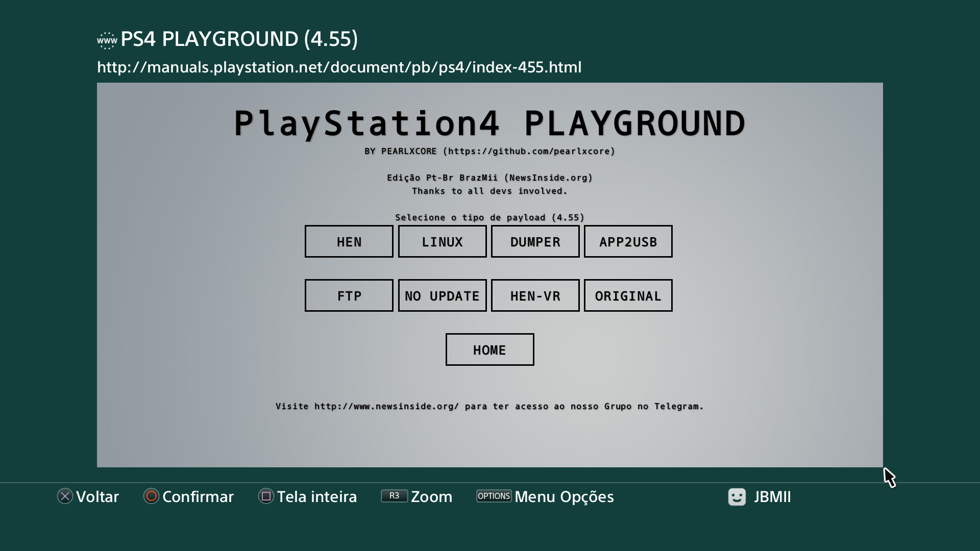Click the page URL address text
The height and width of the screenshot is (551, 980).
339,67
